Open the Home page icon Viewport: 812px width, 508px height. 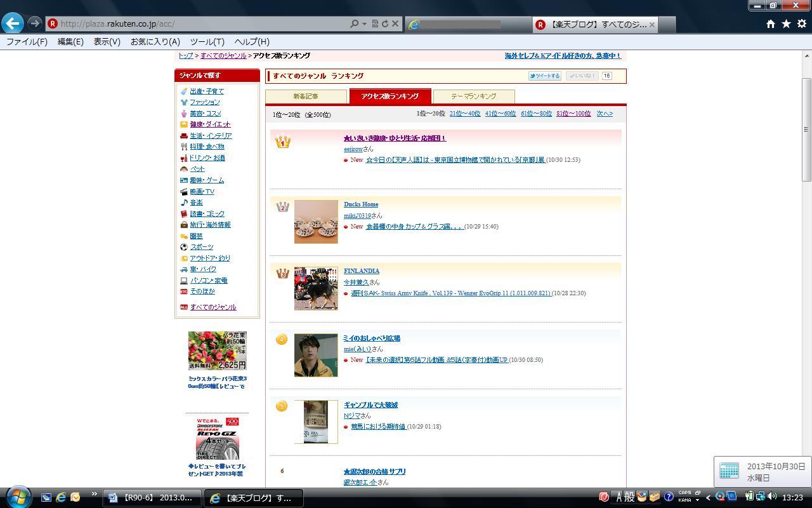click(770, 23)
